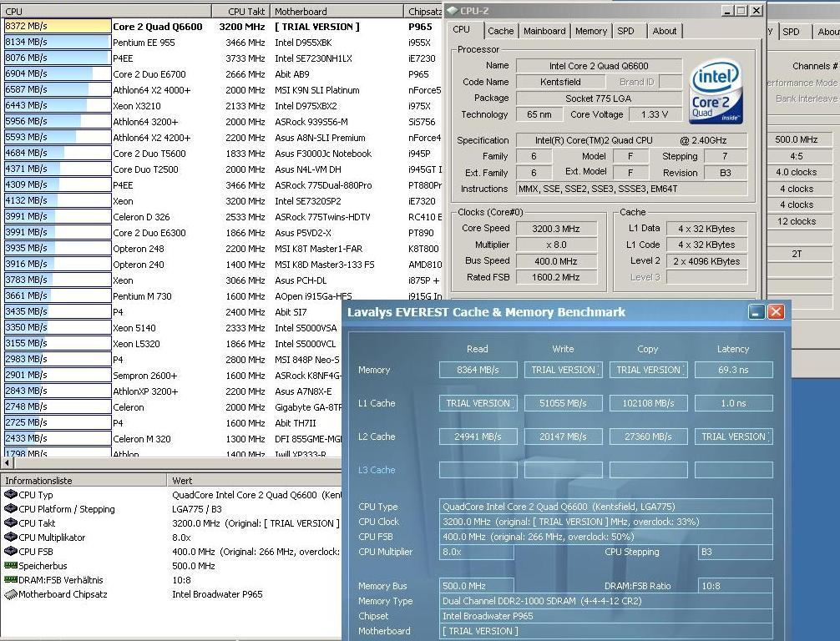This screenshot has height=641, width=840.
Task: Select the 6904 MB/s result bar
Action: tap(58, 73)
